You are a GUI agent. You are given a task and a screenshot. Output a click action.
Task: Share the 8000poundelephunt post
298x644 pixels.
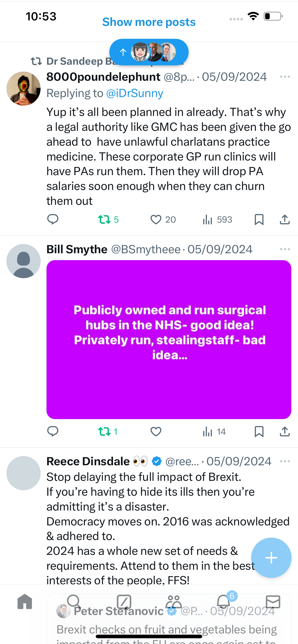[x=285, y=219]
